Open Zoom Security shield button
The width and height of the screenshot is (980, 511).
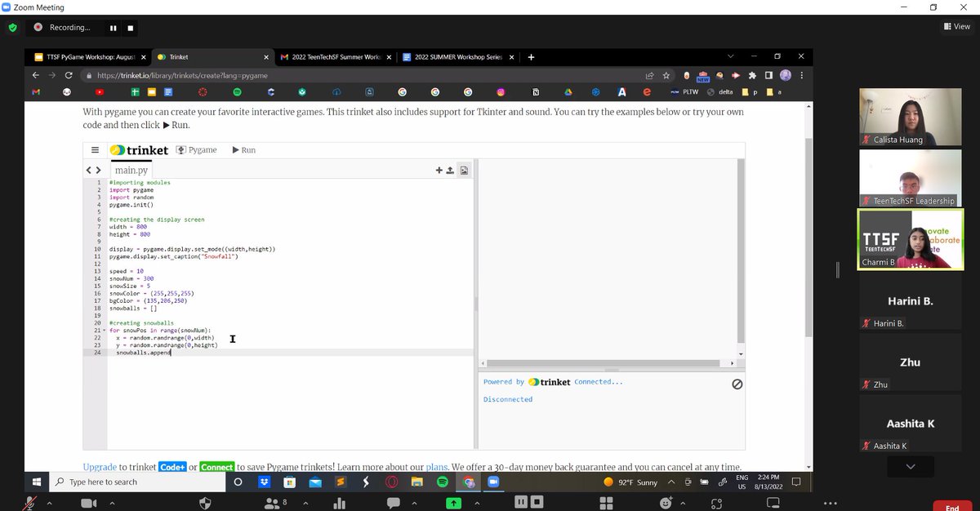[x=205, y=504]
